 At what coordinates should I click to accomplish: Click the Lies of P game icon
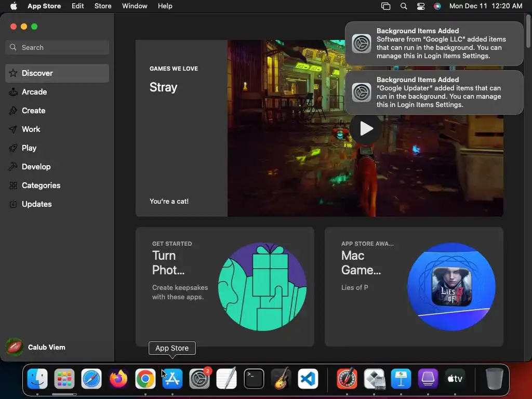(x=451, y=287)
